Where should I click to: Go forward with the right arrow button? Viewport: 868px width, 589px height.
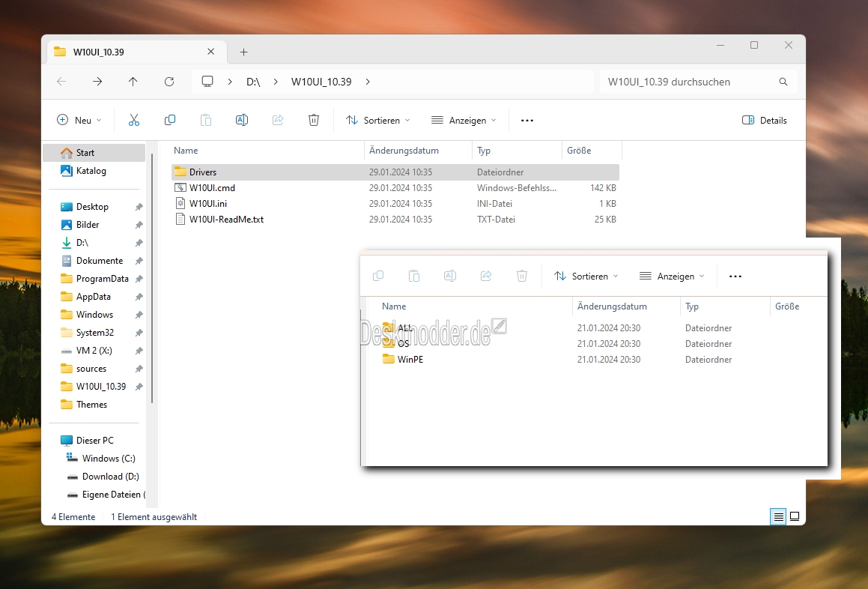pos(97,82)
